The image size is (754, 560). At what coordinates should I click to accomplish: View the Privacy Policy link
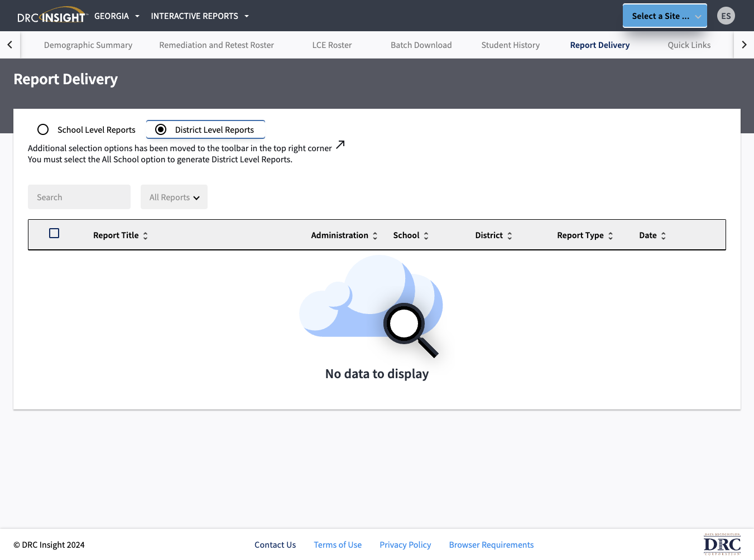pyautogui.click(x=405, y=545)
